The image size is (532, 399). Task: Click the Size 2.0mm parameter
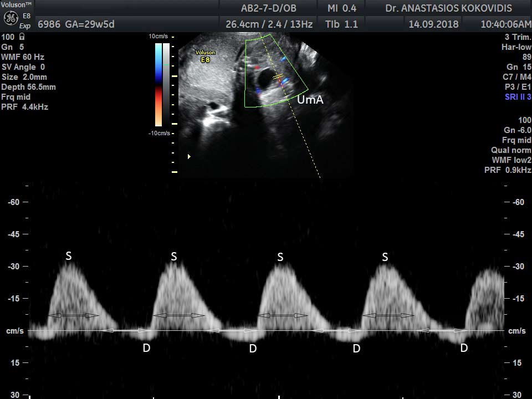pos(24,77)
